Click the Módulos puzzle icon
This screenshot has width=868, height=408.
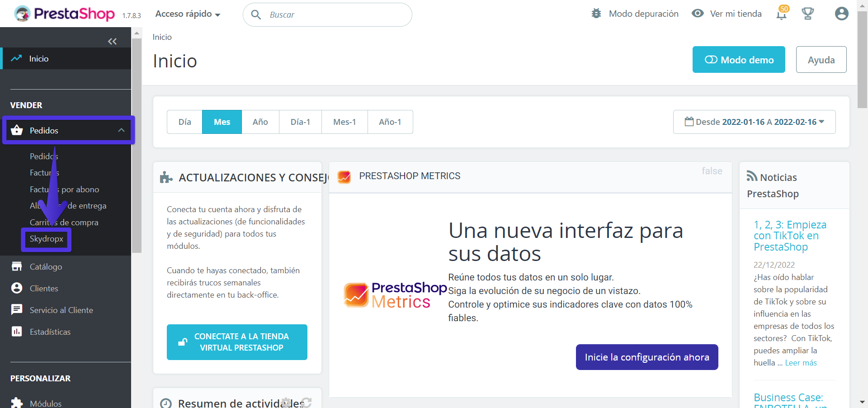[x=17, y=403]
